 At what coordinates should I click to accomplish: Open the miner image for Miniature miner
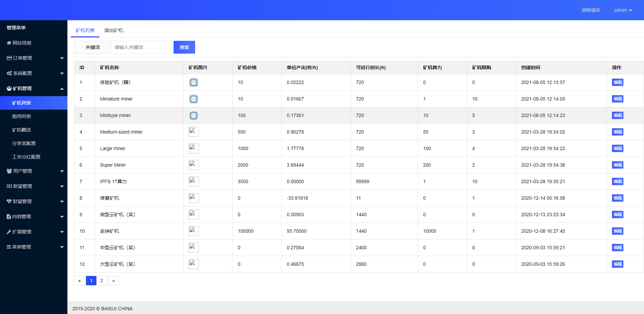pyautogui.click(x=193, y=99)
